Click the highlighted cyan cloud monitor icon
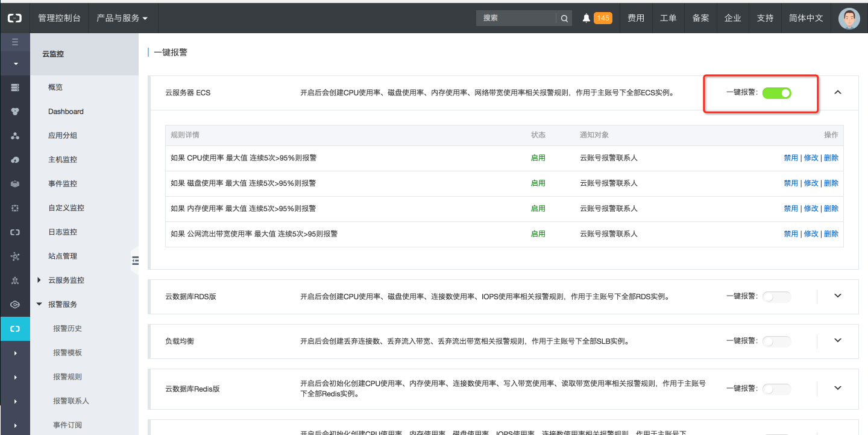 pos(15,329)
